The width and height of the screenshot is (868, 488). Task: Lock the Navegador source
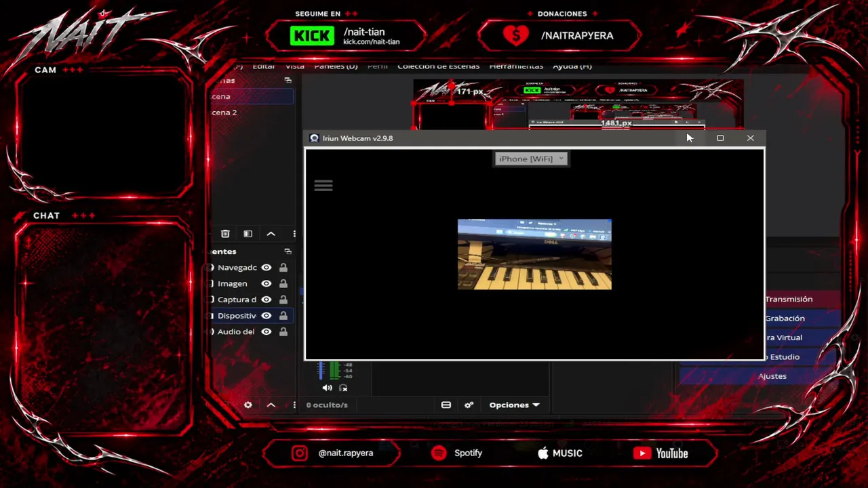(283, 268)
